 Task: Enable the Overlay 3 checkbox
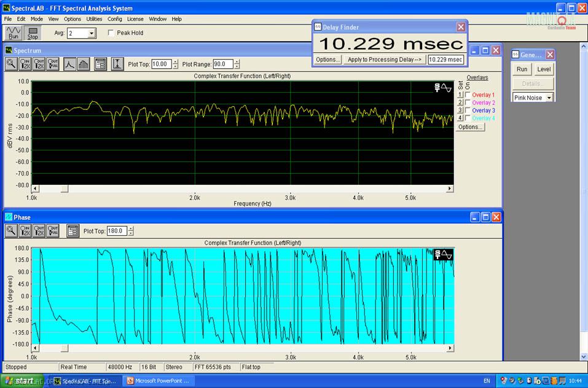pyautogui.click(x=468, y=110)
